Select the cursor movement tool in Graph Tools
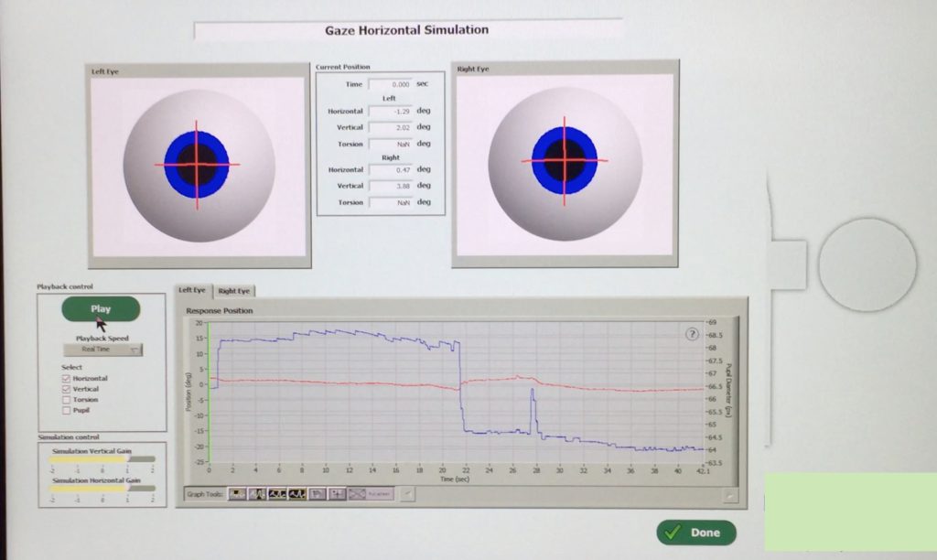The height and width of the screenshot is (560, 937). (x=238, y=494)
